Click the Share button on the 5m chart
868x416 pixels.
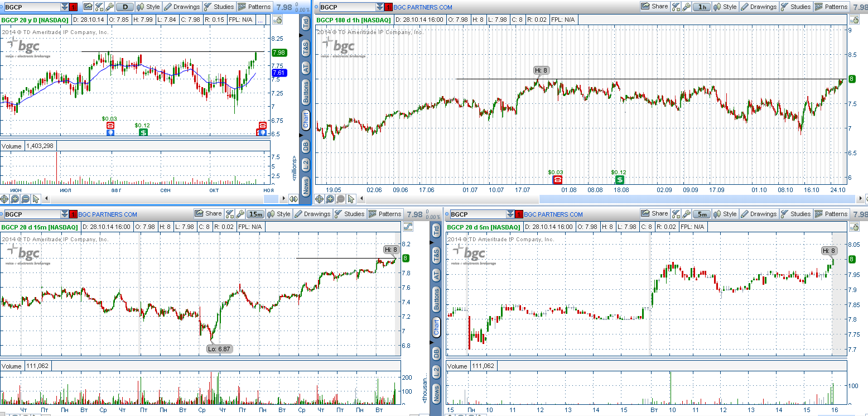[x=654, y=213]
